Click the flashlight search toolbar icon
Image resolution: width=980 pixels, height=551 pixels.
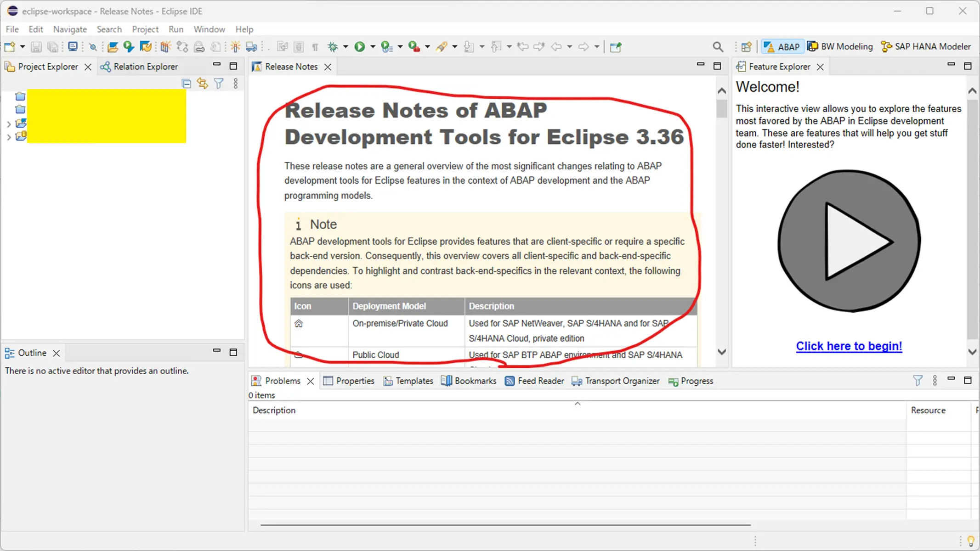[x=442, y=46]
